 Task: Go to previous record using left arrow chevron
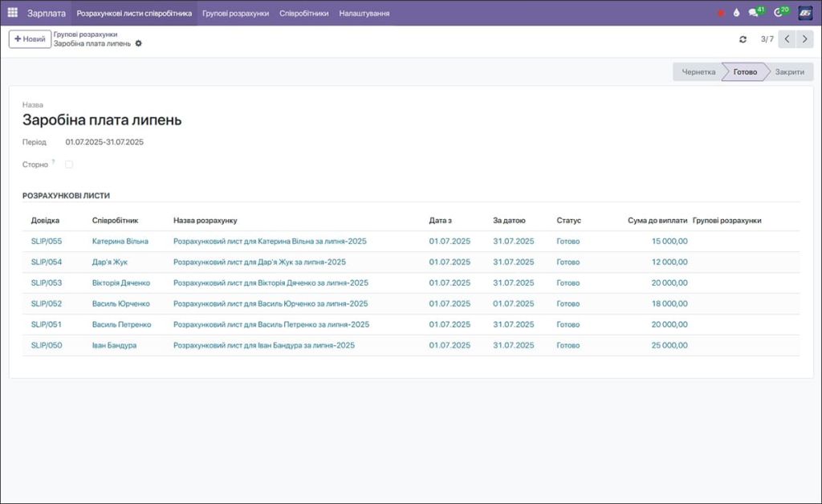point(787,39)
